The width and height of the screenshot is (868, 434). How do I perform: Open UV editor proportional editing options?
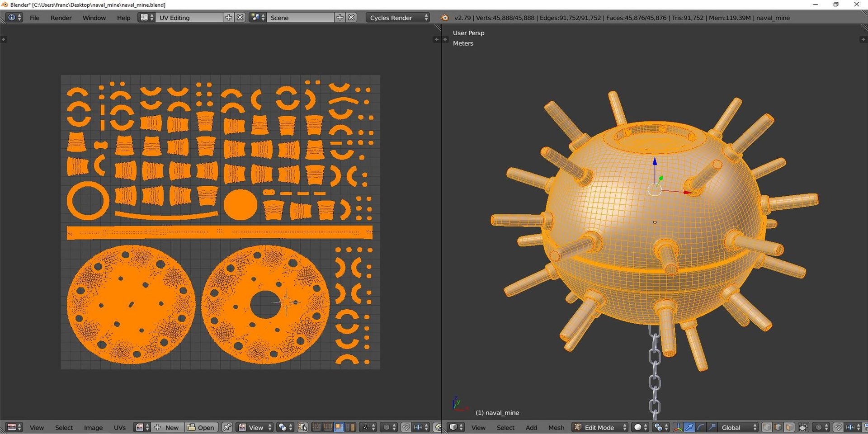click(x=389, y=427)
